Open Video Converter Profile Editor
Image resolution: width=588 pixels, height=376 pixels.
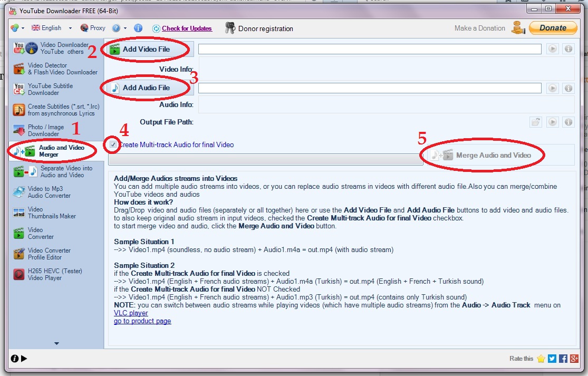tap(42, 254)
